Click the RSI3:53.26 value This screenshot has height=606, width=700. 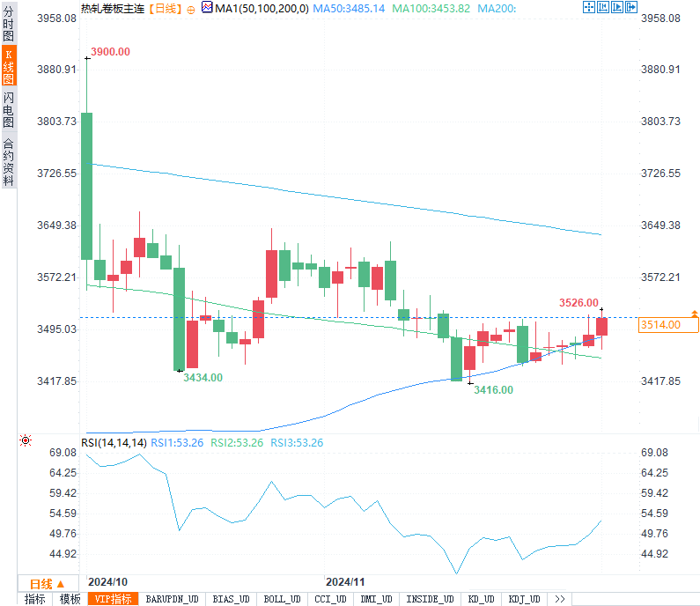click(297, 442)
